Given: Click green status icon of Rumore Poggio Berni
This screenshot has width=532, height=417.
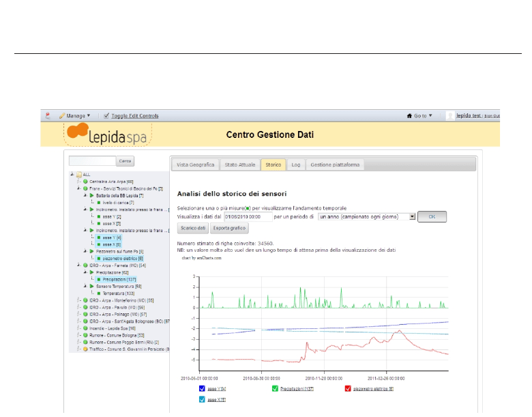Looking at the screenshot, I should tap(85, 343).
